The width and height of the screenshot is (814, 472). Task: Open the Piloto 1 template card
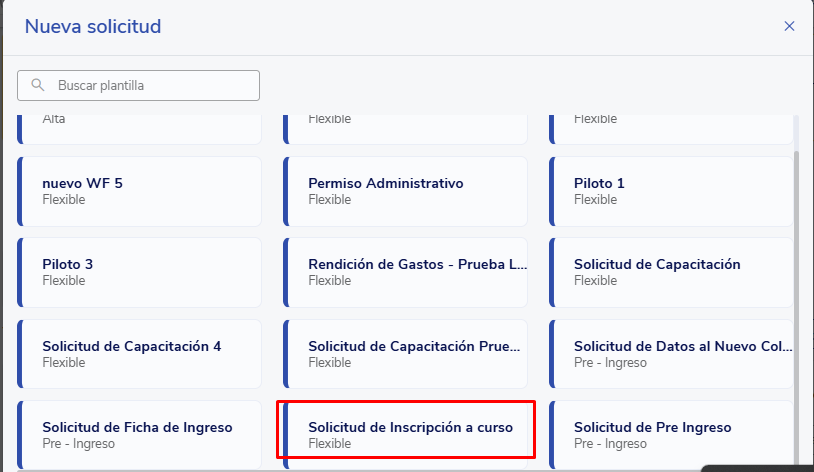pyautogui.click(x=670, y=191)
